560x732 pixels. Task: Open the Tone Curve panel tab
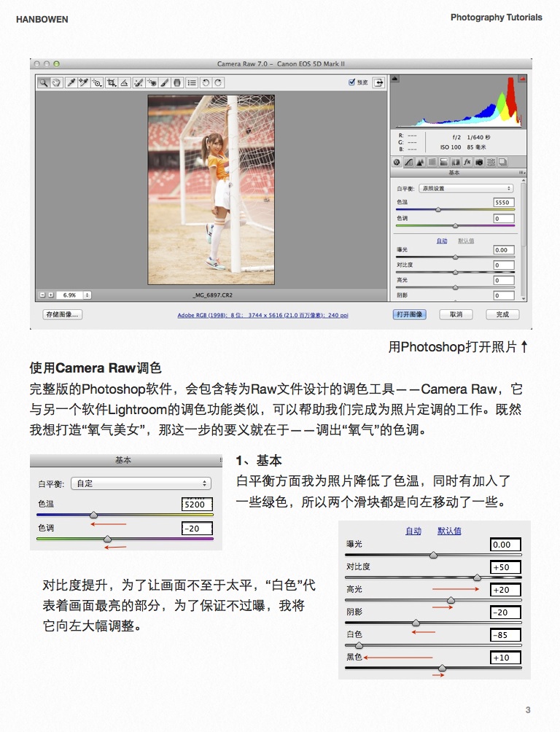click(408, 162)
